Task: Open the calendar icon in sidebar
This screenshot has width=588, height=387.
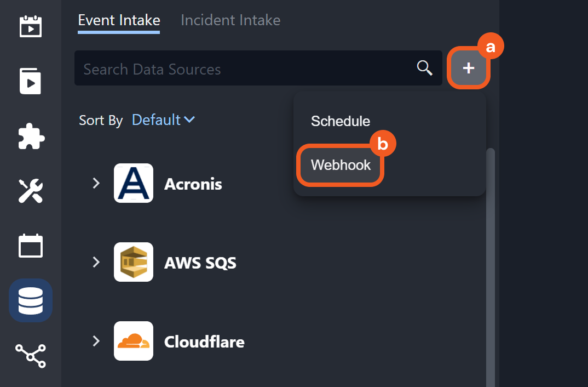Action: click(x=31, y=246)
